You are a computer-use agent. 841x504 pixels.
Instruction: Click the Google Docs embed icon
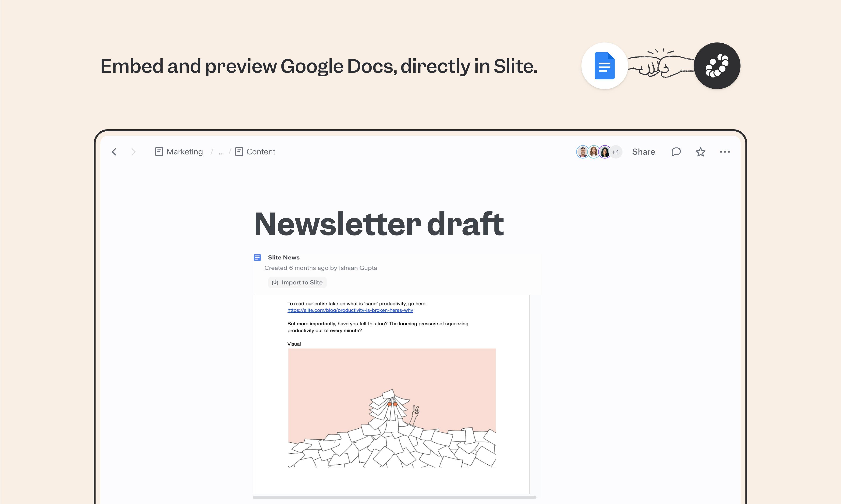click(257, 257)
